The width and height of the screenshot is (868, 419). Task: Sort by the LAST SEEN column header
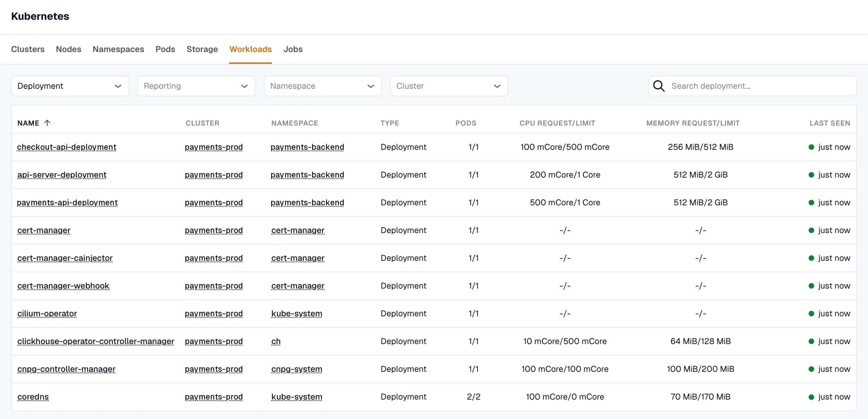coord(830,123)
